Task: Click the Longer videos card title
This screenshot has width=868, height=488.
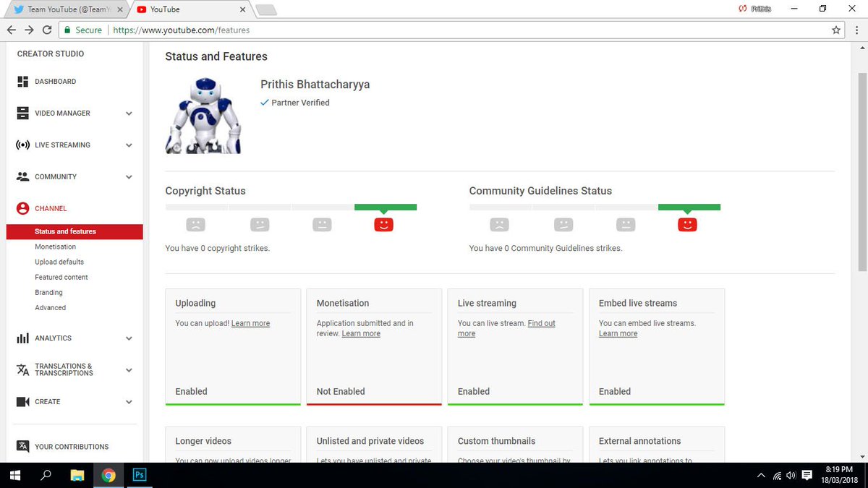Action: click(203, 441)
